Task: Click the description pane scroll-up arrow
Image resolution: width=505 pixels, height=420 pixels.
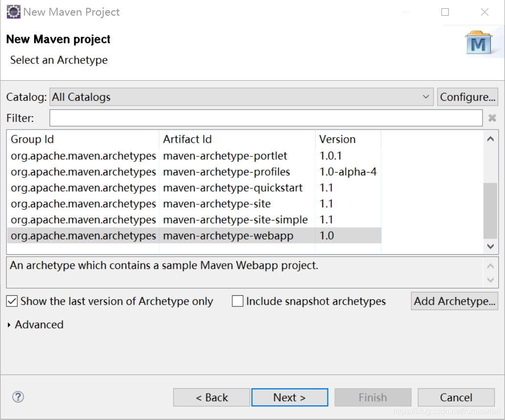Action: 490,265
